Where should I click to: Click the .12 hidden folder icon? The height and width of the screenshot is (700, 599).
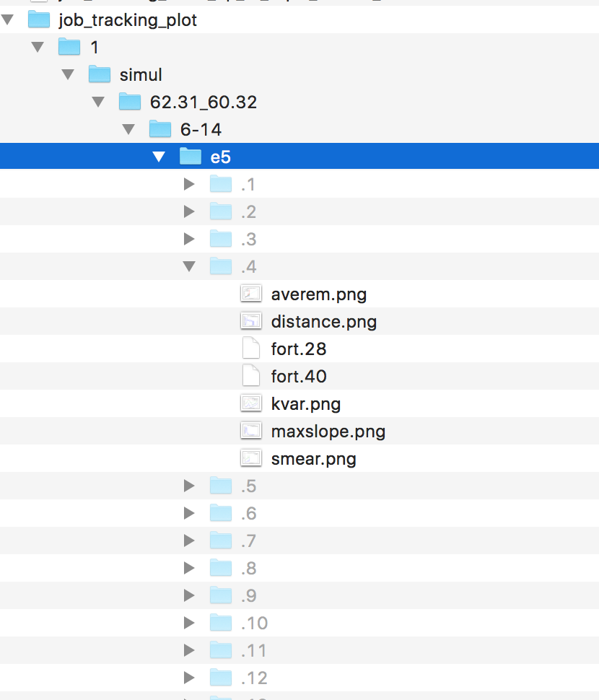click(x=221, y=677)
